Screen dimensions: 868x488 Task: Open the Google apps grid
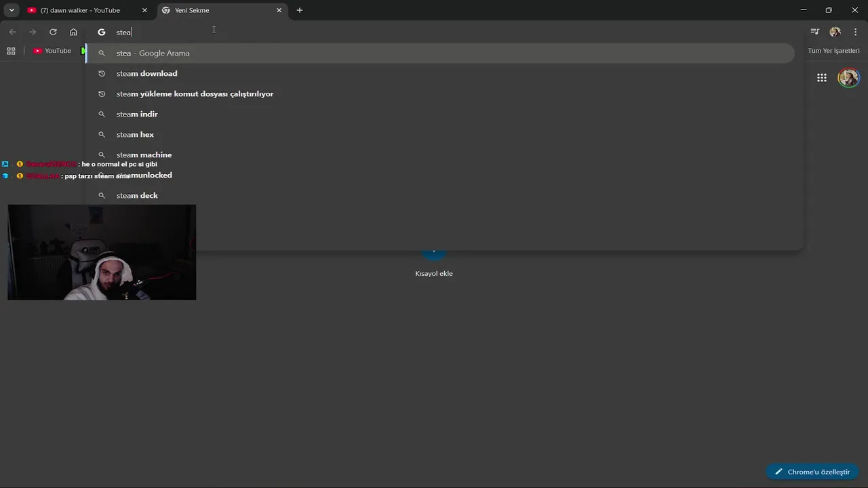821,78
